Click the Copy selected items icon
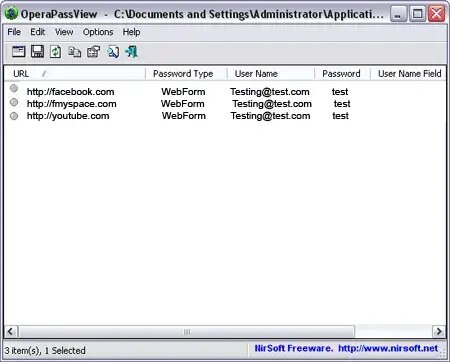Screen dimensions: 450x362 [75, 52]
